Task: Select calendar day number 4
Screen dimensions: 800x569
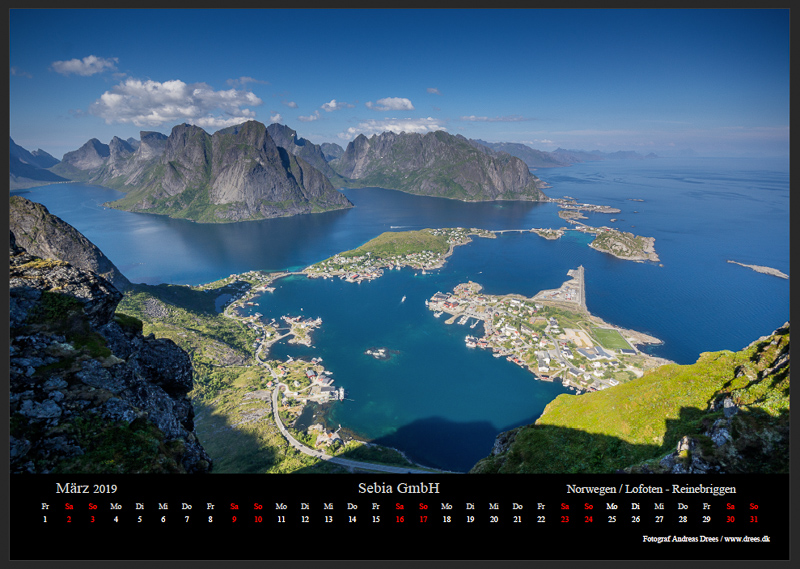Action: tap(116, 519)
